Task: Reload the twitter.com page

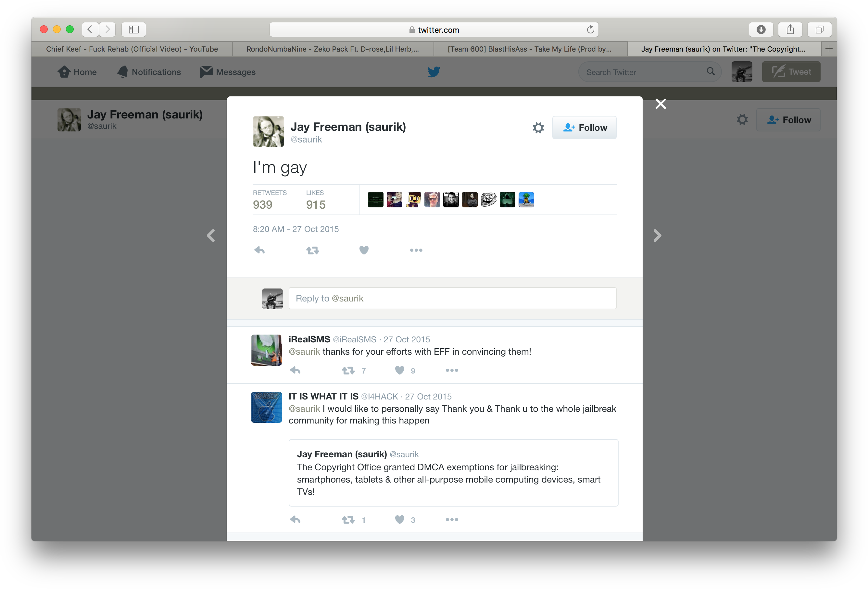Action: 590,30
